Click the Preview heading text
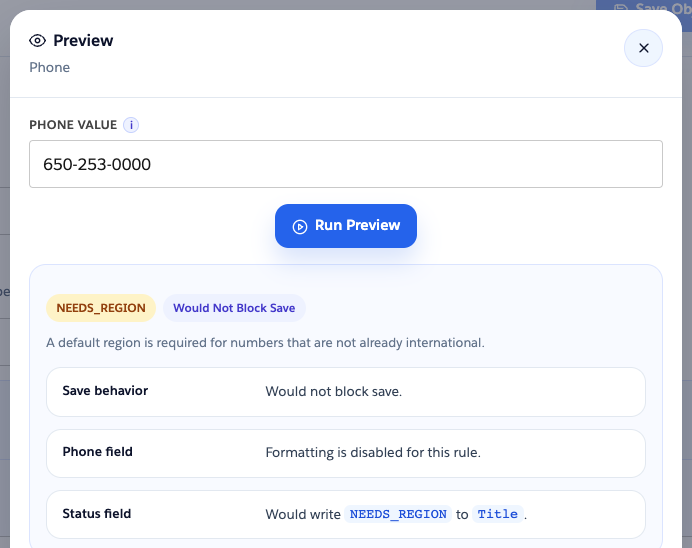 click(x=83, y=41)
